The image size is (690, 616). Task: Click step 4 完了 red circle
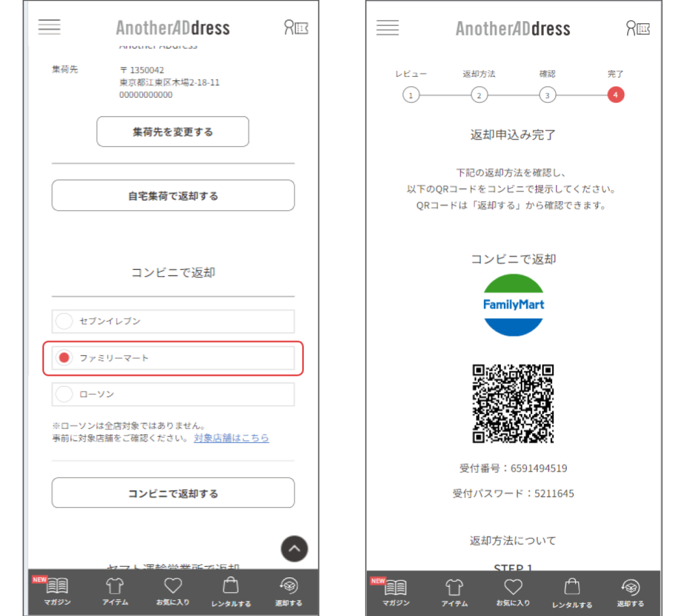pyautogui.click(x=616, y=95)
